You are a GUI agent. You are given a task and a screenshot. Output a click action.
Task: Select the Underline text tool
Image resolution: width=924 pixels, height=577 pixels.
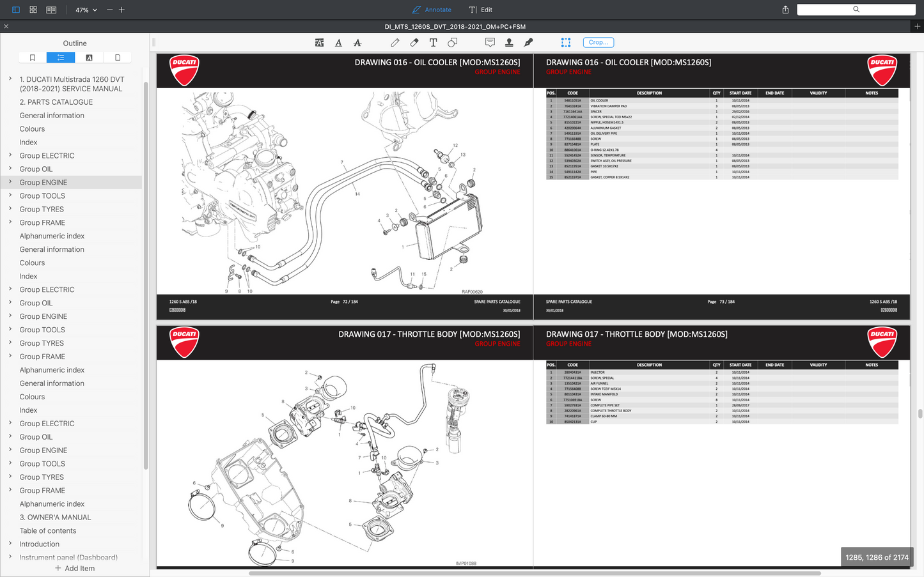[x=338, y=42]
